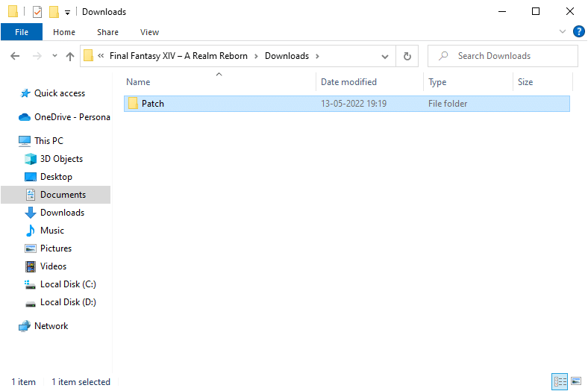Open recent locations dropdown arrow
588x391 pixels.
[54, 56]
